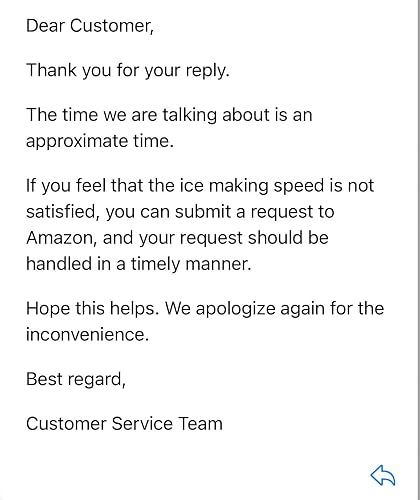Click the words "your request should be"
Viewport: 420px width, 500px height.
[x=234, y=238]
